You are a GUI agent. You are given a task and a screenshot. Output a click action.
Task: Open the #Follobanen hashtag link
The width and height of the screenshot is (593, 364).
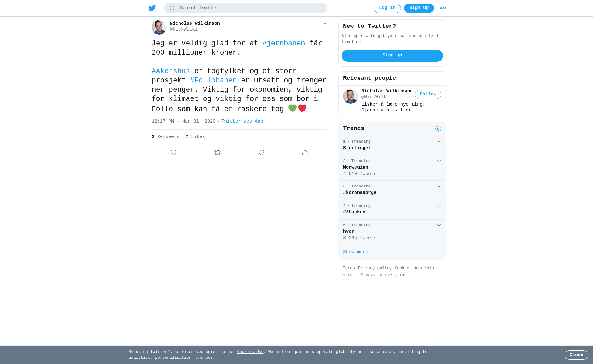tap(213, 80)
